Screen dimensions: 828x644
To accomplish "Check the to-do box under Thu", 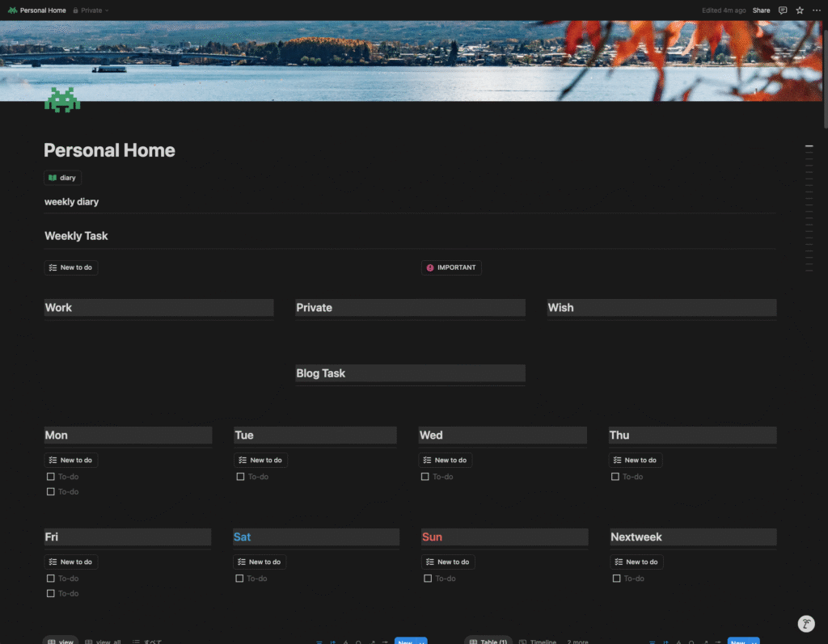I will pos(615,477).
